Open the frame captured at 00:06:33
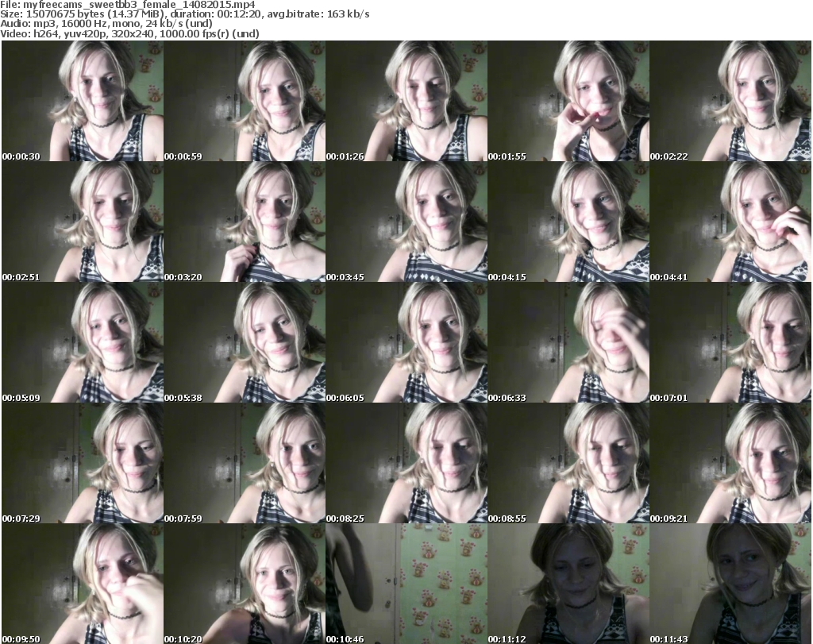The height and width of the screenshot is (644, 813). 568,343
